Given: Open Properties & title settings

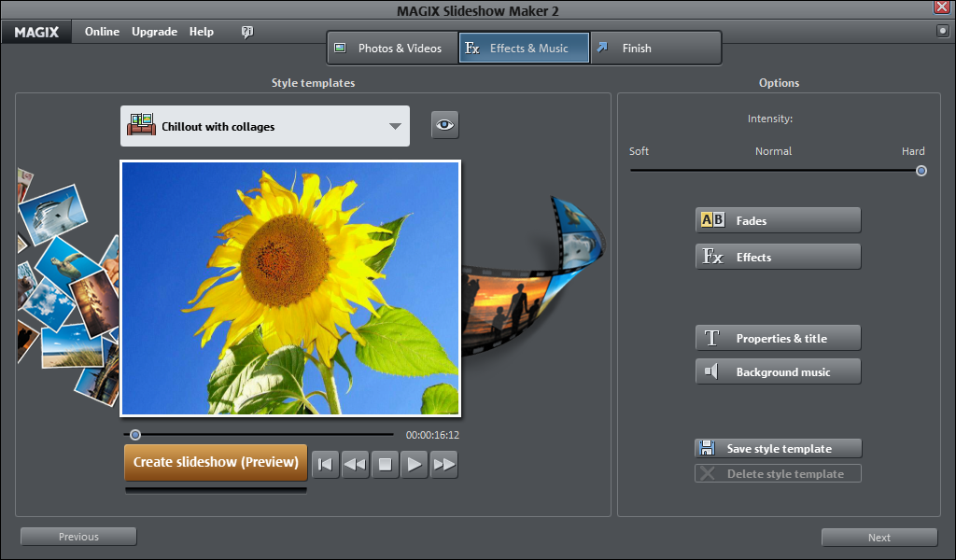Looking at the screenshot, I should point(778,338).
